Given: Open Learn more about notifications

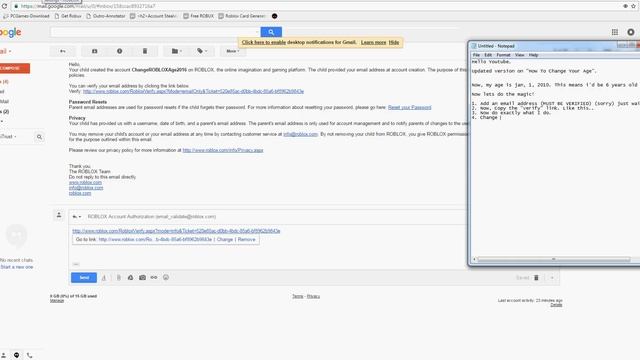Looking at the screenshot, I should (x=373, y=42).
